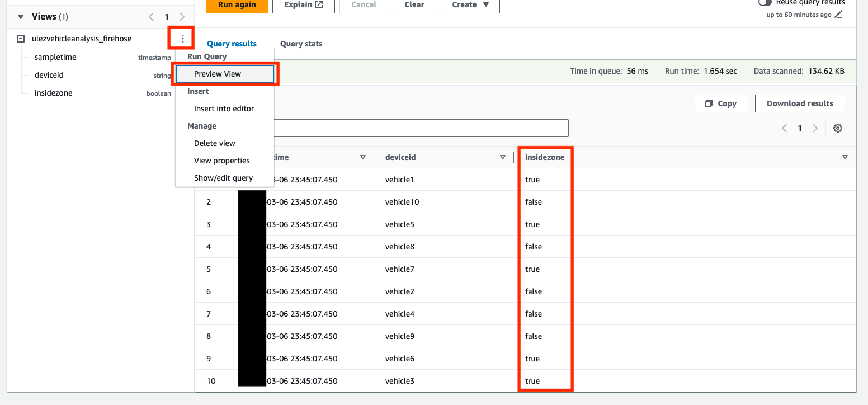
Task: Select Insert into editor menu item
Action: tap(224, 109)
